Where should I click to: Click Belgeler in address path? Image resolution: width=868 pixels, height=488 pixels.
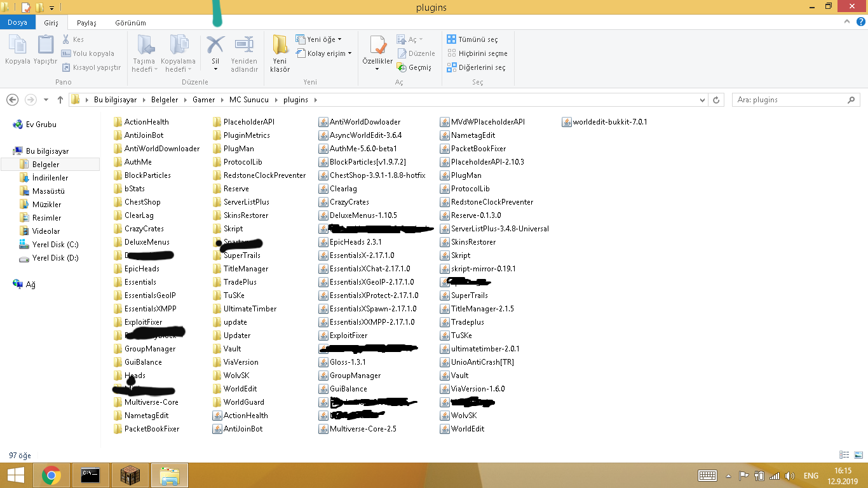165,100
